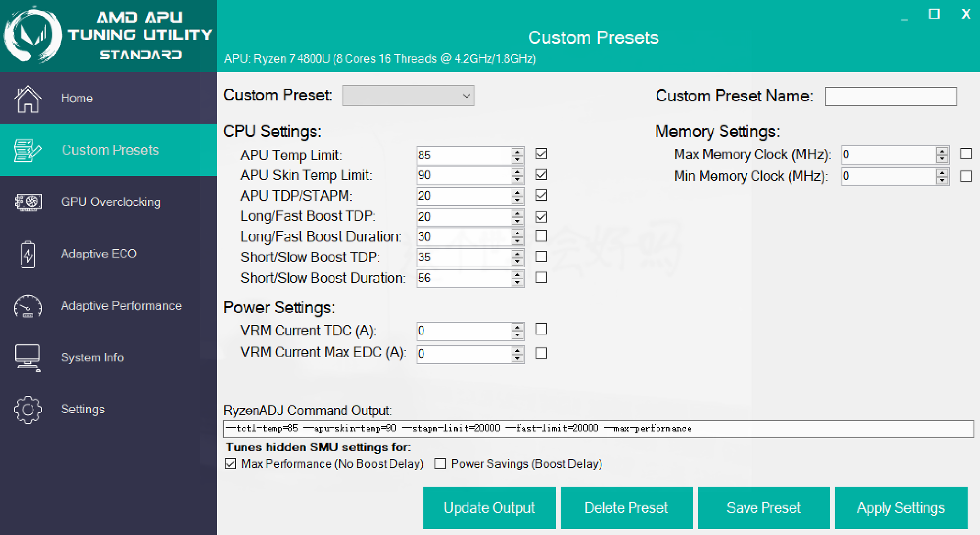This screenshot has width=980, height=535.
Task: Enable the Max Memory Clock checkbox
Action: (x=966, y=154)
